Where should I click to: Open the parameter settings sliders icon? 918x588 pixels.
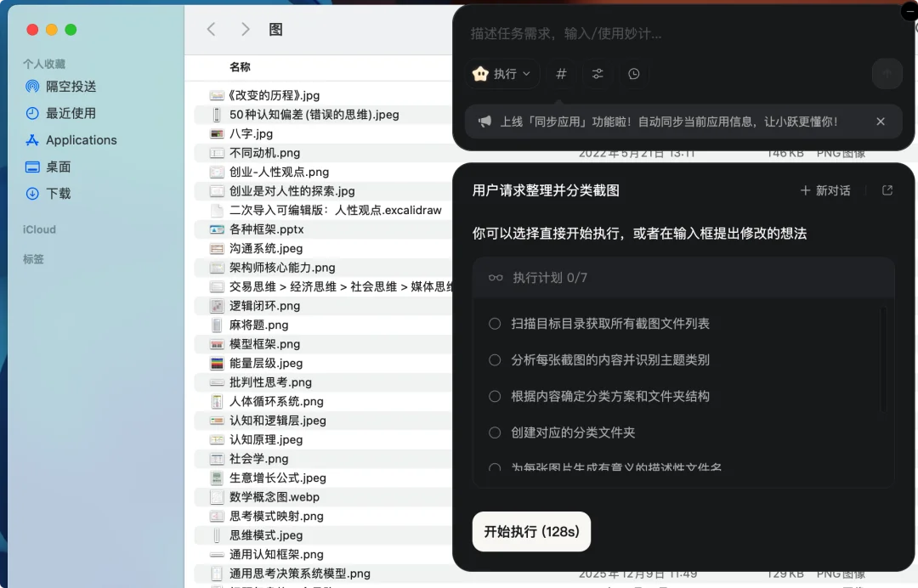597,74
